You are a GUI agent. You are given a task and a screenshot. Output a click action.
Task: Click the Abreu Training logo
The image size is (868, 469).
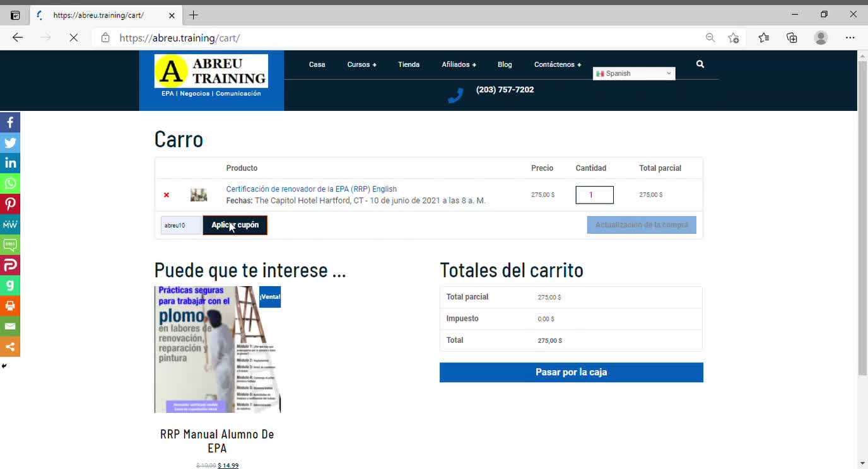211,71
